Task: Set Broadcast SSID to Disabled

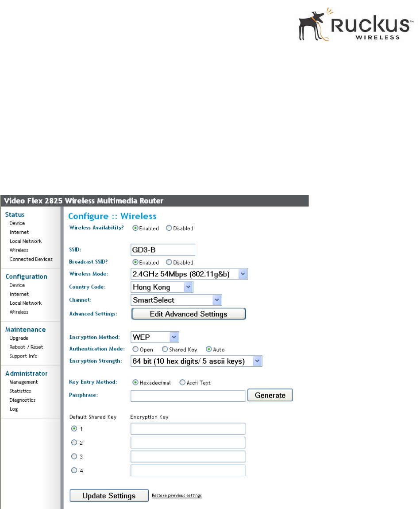Action: (x=169, y=262)
